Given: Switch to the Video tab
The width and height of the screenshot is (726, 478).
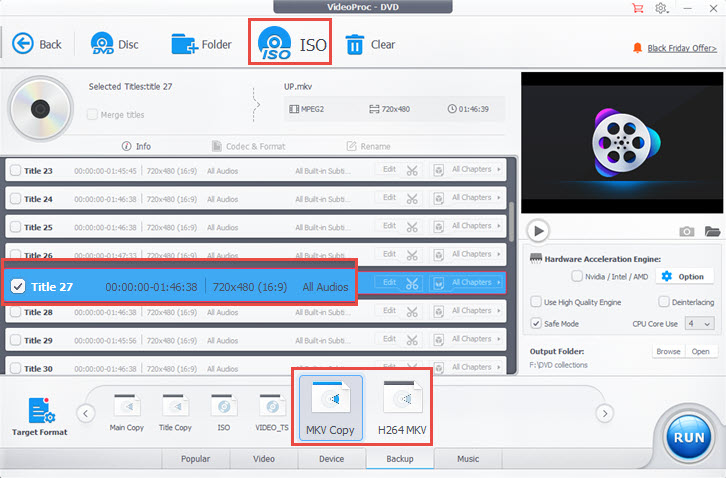Looking at the screenshot, I should tap(263, 459).
